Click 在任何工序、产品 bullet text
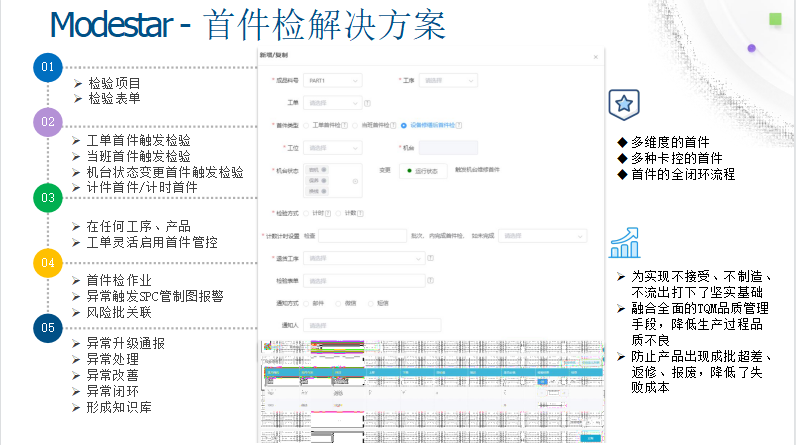Screen dimensions: 796x445 (x=139, y=226)
